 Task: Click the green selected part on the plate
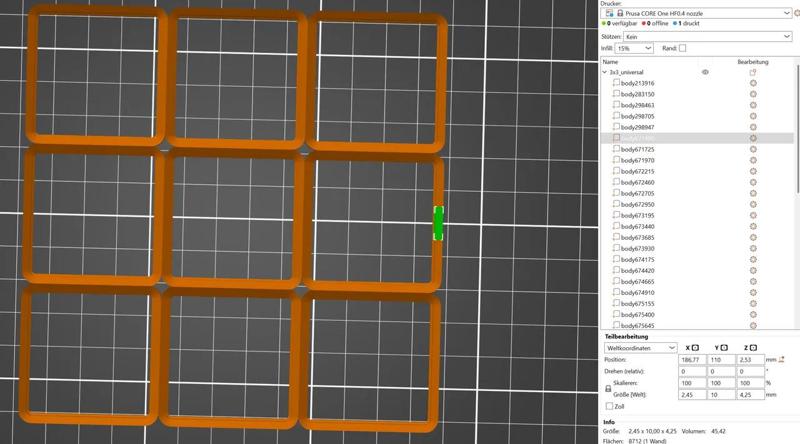tap(438, 223)
